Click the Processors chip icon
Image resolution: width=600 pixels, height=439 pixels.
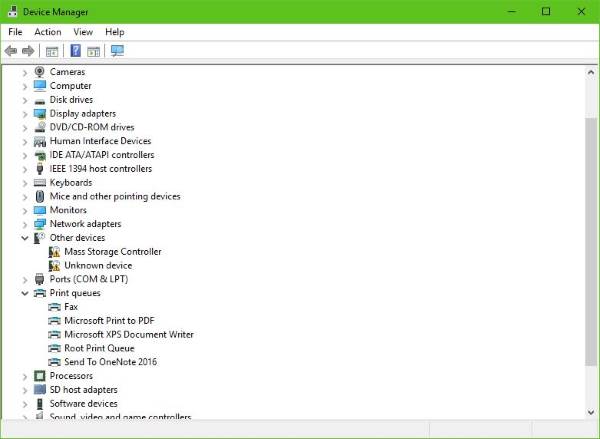coord(39,376)
